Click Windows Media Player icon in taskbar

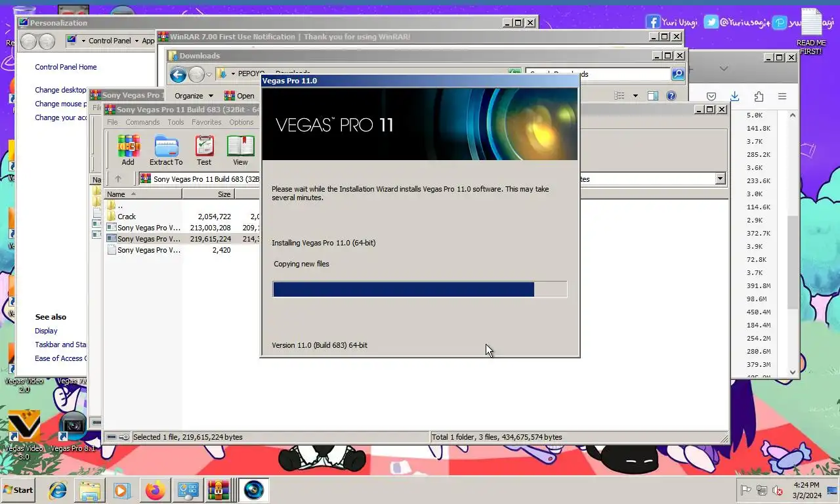click(x=121, y=490)
